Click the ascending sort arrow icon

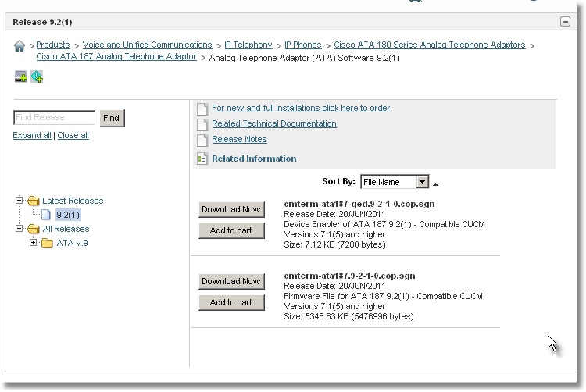click(x=435, y=184)
